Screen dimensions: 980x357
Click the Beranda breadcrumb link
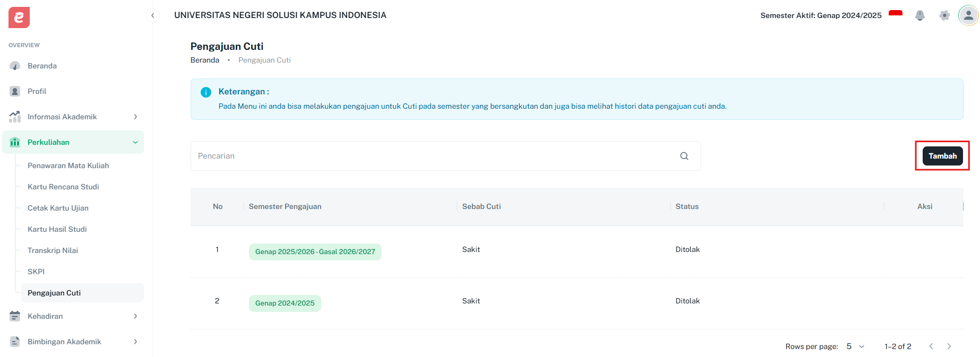pyautogui.click(x=205, y=60)
